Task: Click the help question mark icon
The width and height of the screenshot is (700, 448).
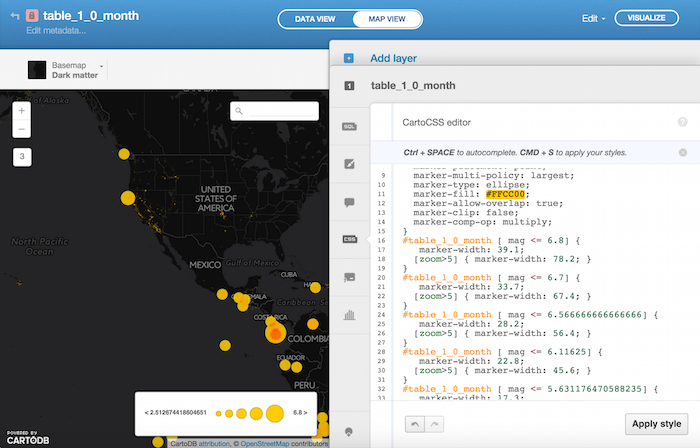Action: point(682,122)
